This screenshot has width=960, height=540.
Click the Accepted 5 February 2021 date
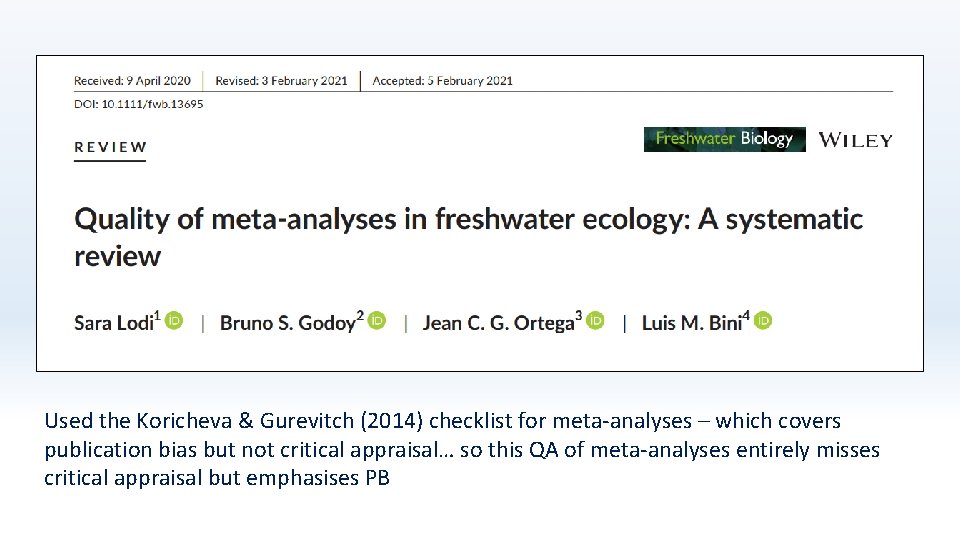[442, 80]
